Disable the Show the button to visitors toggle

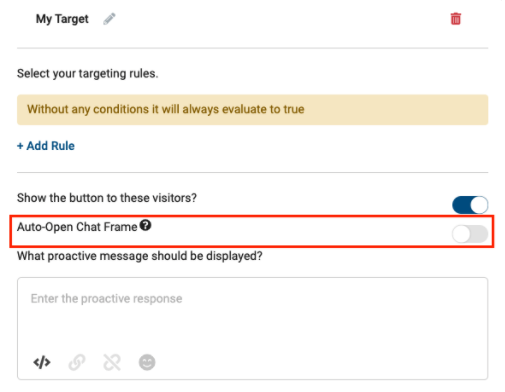pos(470,205)
